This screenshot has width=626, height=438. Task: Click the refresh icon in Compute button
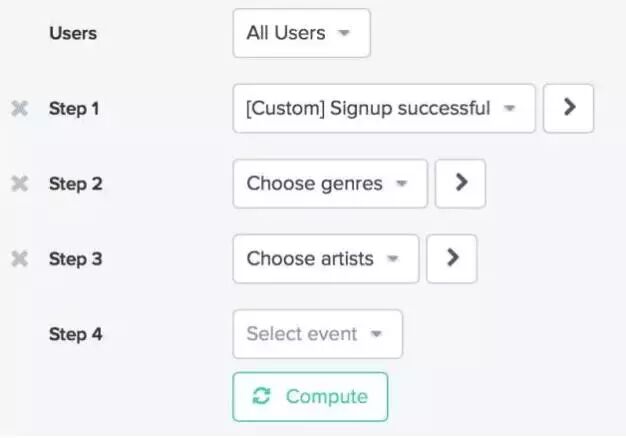[x=262, y=396]
